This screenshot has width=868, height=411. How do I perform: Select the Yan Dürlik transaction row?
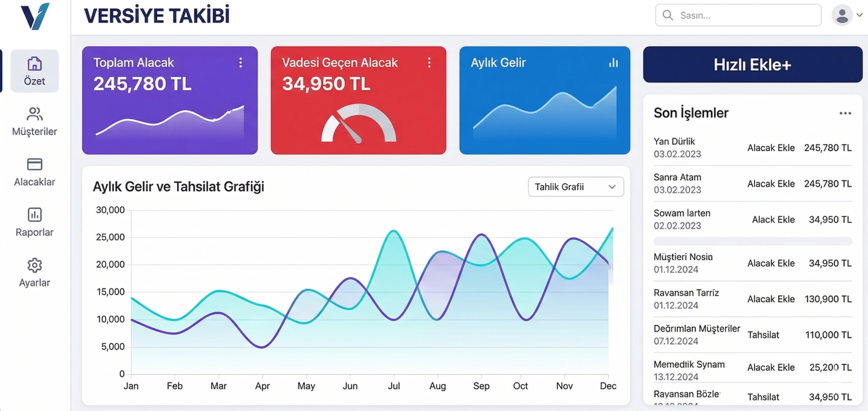[752, 148]
